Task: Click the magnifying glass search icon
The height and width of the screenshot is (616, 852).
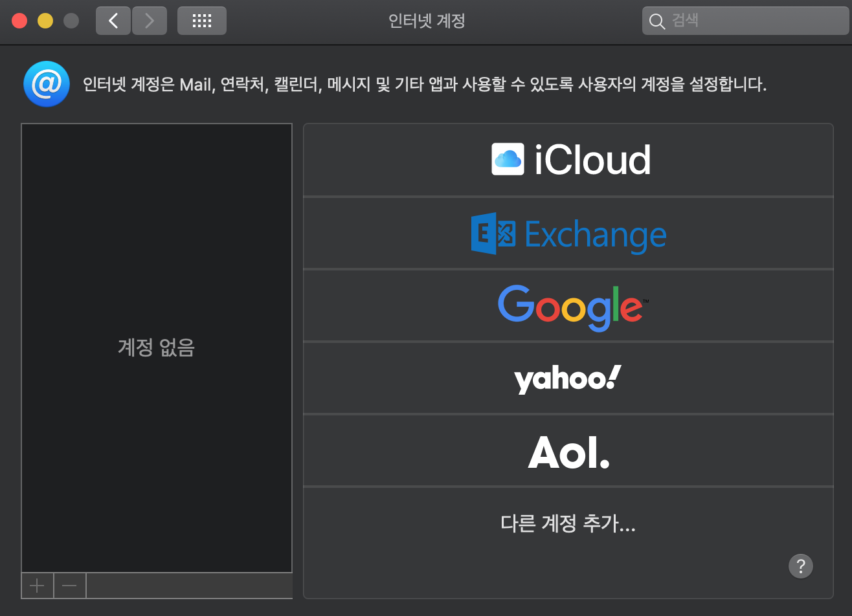Action: 657,21
